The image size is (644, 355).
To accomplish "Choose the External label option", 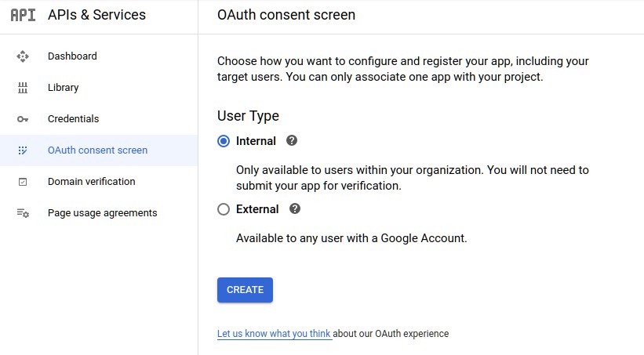I will tap(257, 209).
